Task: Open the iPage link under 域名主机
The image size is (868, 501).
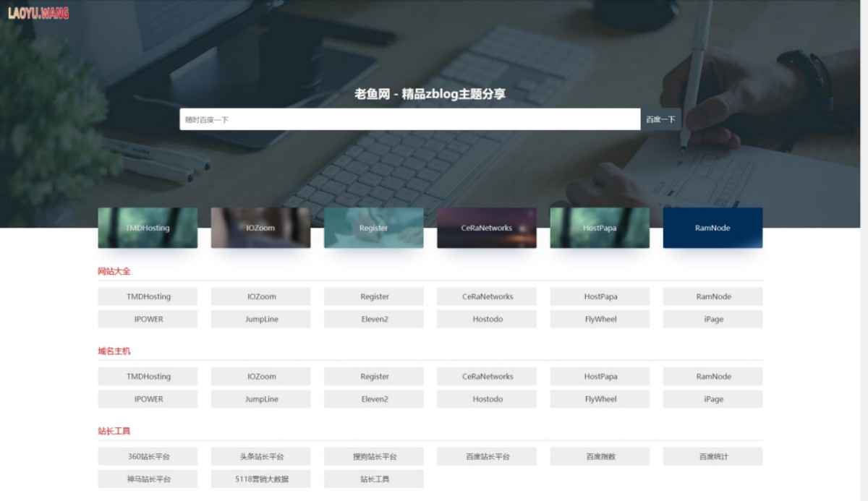Action: 713,398
